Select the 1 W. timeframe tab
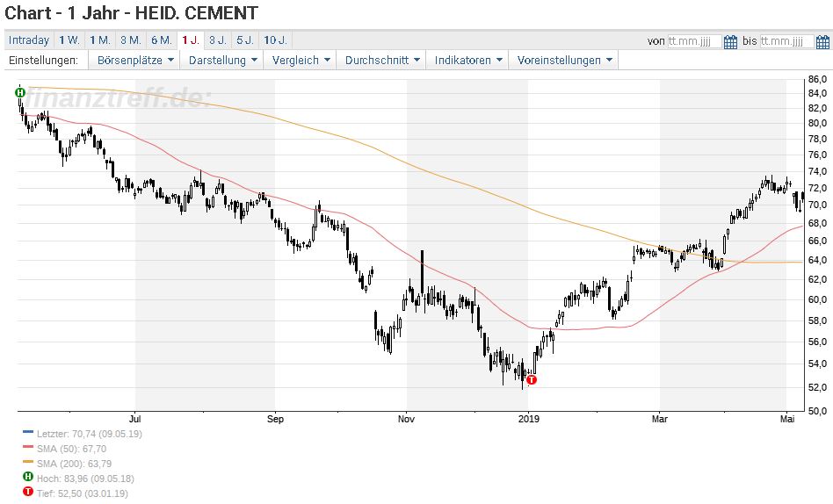This screenshot has width=833, height=504. tap(69, 40)
